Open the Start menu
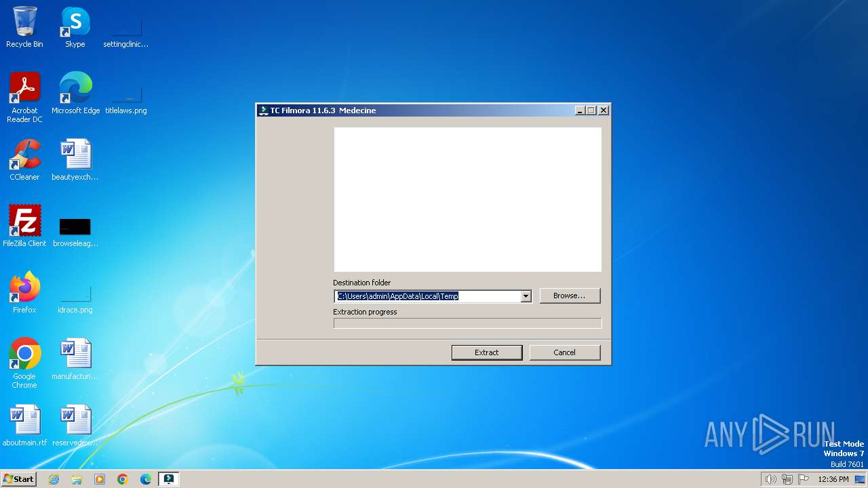Screen dimensions: 868x488 point(18,479)
